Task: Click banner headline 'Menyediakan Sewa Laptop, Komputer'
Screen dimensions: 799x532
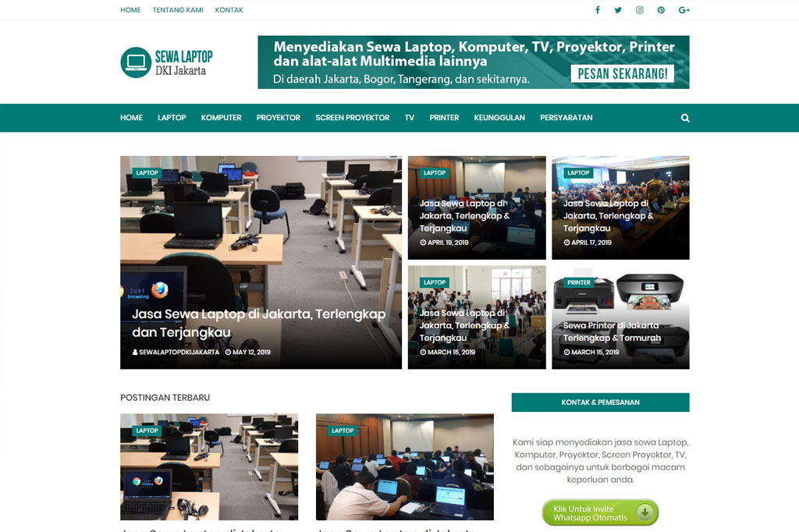Action: click(474, 54)
